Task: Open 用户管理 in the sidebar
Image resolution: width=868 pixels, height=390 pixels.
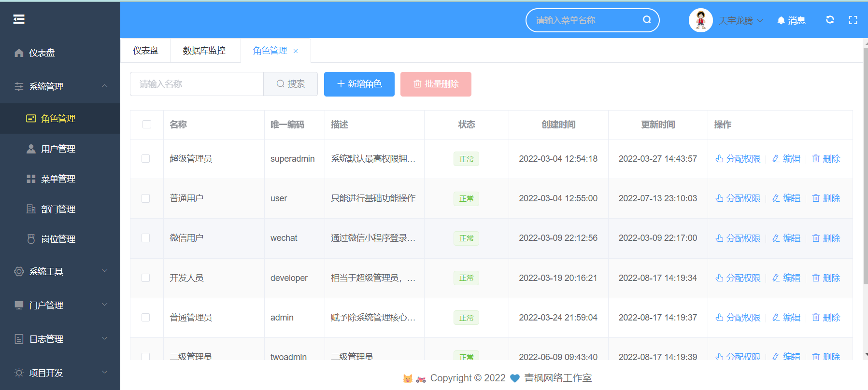Action: [58, 149]
